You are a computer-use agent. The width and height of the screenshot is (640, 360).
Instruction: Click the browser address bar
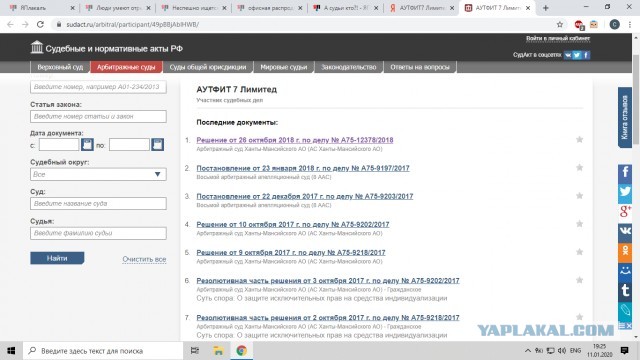point(302,24)
